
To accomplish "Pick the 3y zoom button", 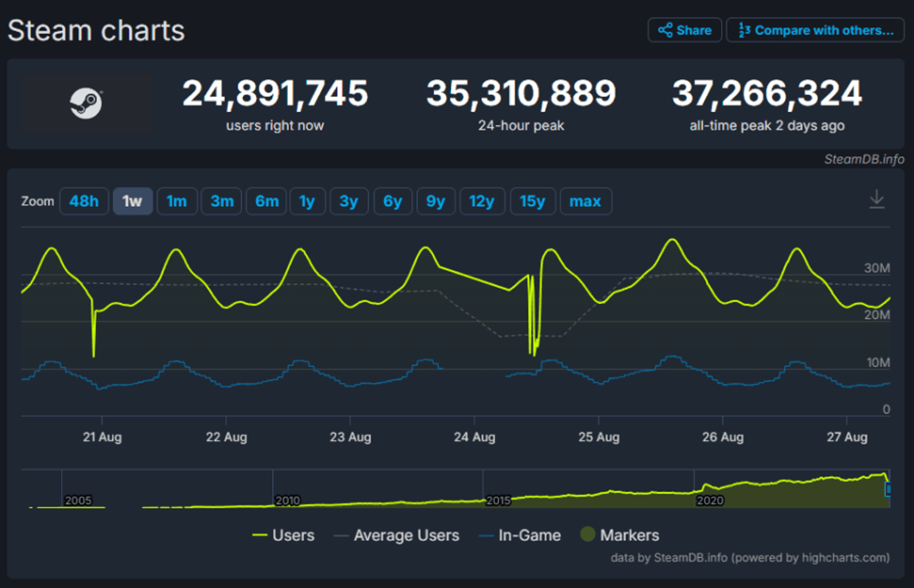I will pyautogui.click(x=349, y=201).
